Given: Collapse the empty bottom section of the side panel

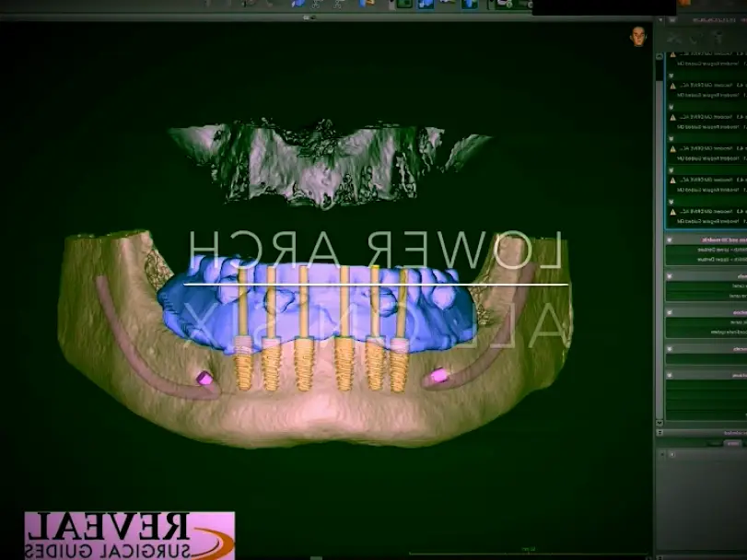Looking at the screenshot, I should point(670,375).
